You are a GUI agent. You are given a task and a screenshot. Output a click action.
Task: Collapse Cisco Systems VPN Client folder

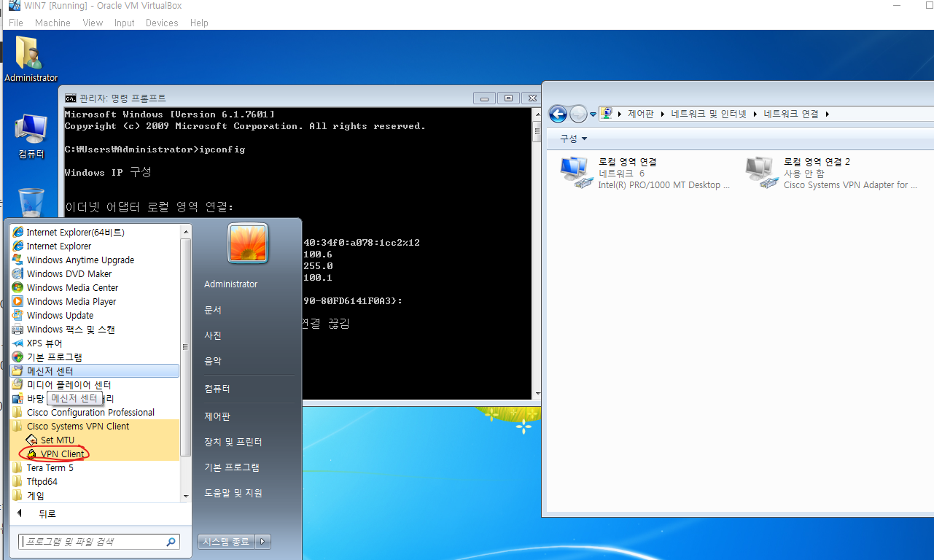[78, 426]
